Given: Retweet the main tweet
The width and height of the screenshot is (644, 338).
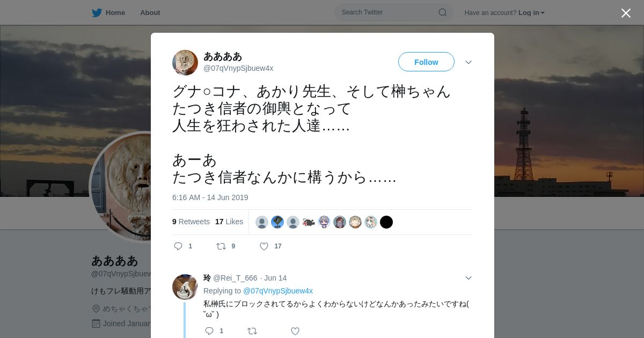Looking at the screenshot, I should 221,246.
